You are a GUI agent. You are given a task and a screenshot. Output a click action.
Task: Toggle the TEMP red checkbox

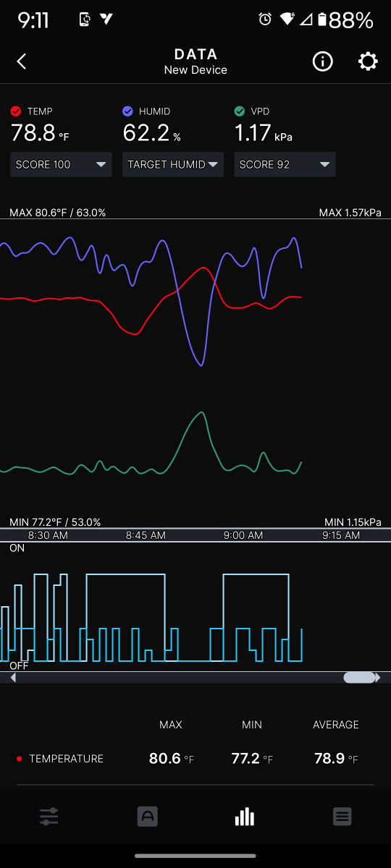16,111
